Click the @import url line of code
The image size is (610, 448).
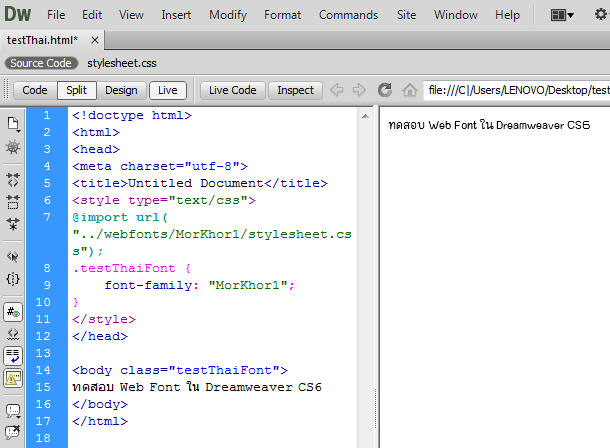pyautogui.click(x=212, y=234)
